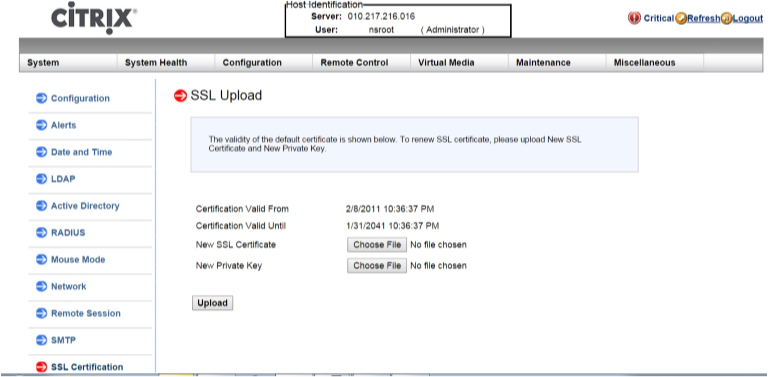Viewport: 768px width, 377px height.
Task: Click the SSL Upload heading text
Action: click(226, 95)
